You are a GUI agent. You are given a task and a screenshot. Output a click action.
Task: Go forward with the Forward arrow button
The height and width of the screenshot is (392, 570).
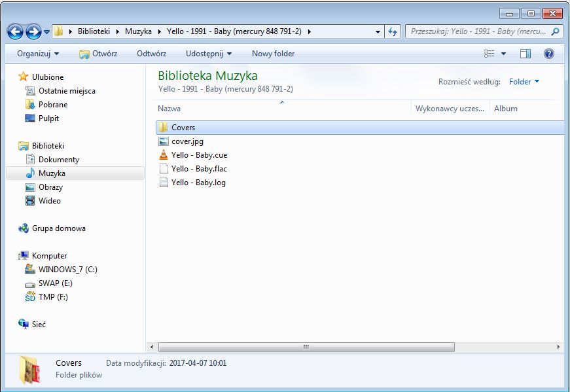pyautogui.click(x=34, y=31)
